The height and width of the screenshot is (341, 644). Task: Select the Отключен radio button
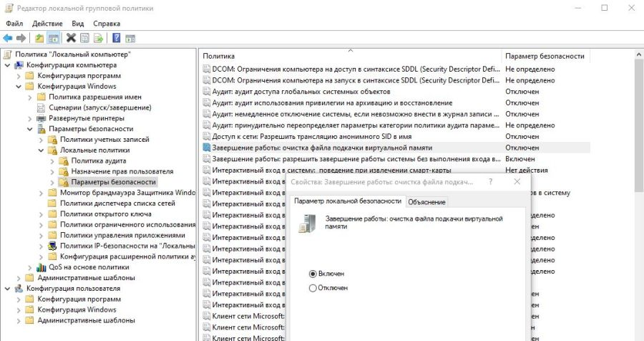tap(313, 289)
